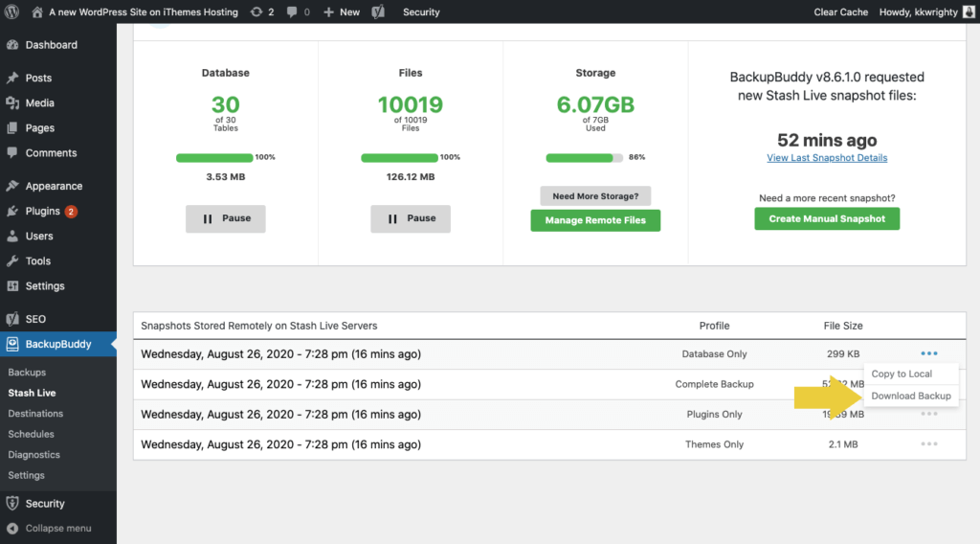Pause the Database backup
980x544 pixels.
coord(226,219)
